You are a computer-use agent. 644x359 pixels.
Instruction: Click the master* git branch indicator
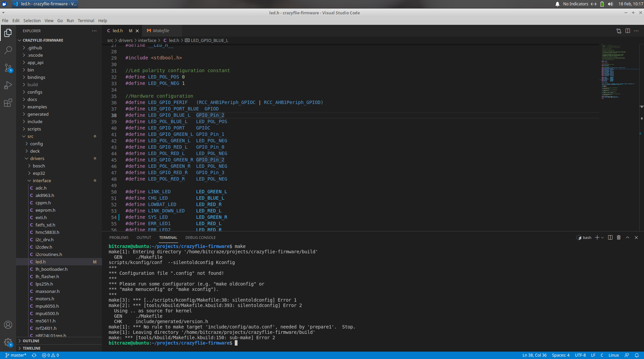click(x=16, y=355)
